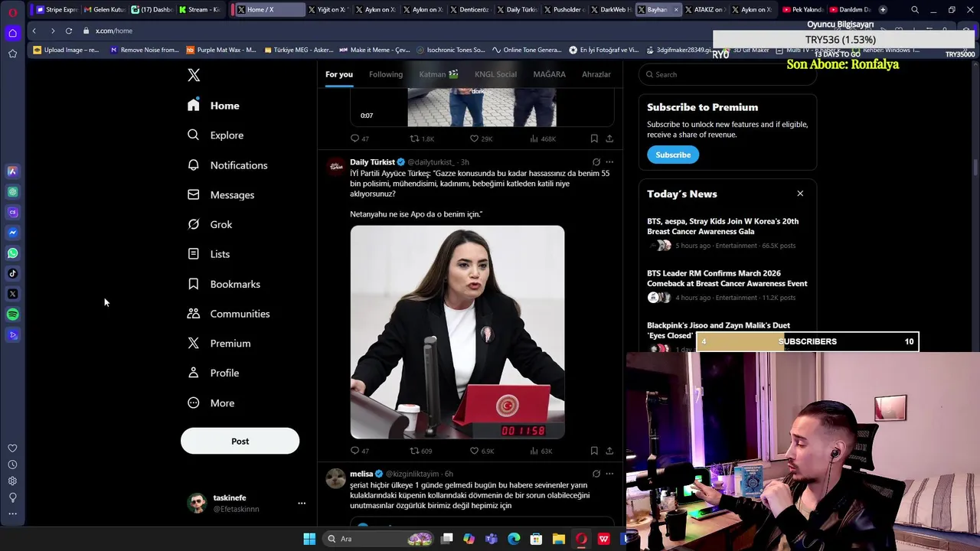Open Messenger in Opera sidebar

[12, 233]
